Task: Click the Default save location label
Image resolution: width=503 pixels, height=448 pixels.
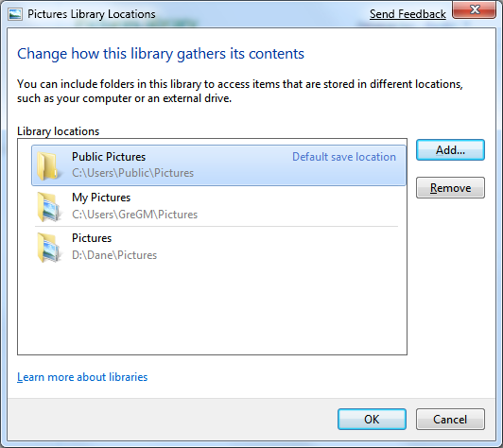Action: click(x=344, y=157)
